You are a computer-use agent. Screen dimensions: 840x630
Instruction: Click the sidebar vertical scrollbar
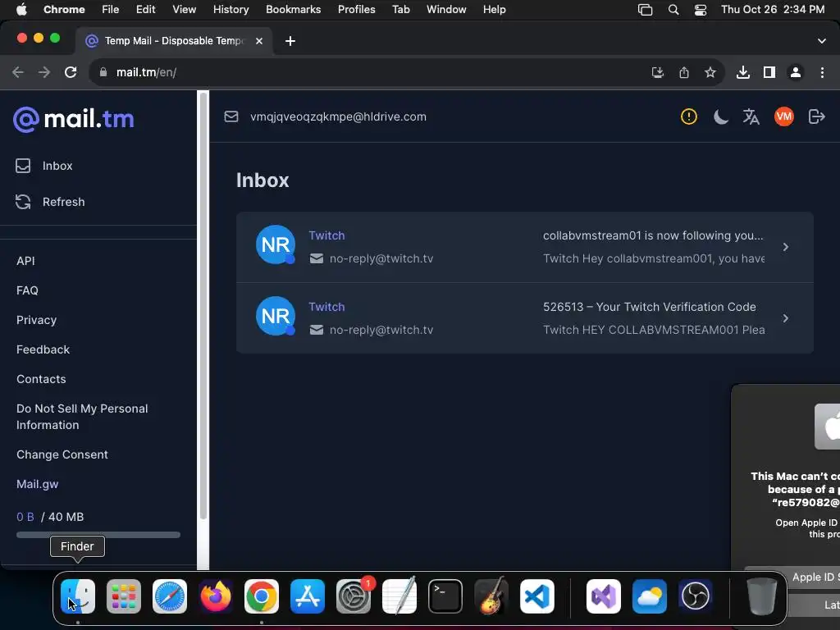(203, 305)
